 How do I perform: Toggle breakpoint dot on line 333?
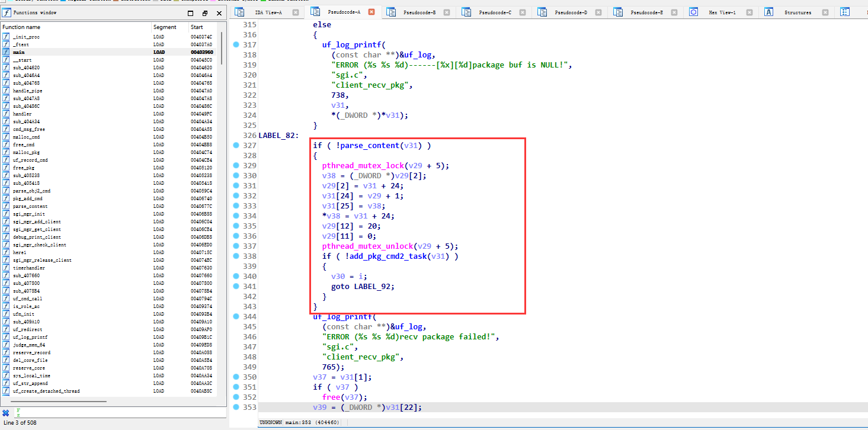236,206
